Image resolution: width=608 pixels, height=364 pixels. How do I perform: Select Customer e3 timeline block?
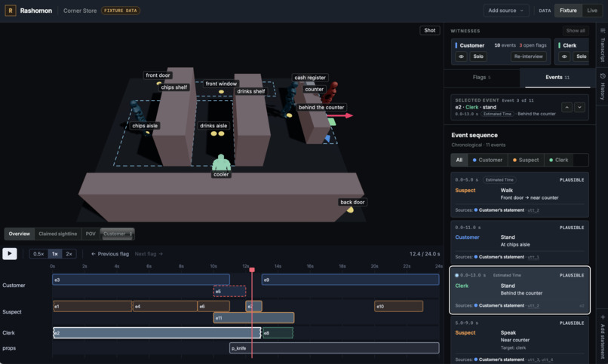pyautogui.click(x=141, y=280)
